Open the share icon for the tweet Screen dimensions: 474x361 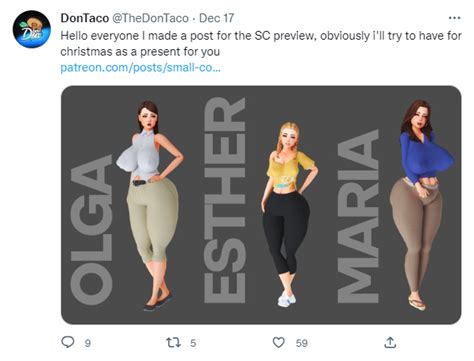pyautogui.click(x=390, y=342)
